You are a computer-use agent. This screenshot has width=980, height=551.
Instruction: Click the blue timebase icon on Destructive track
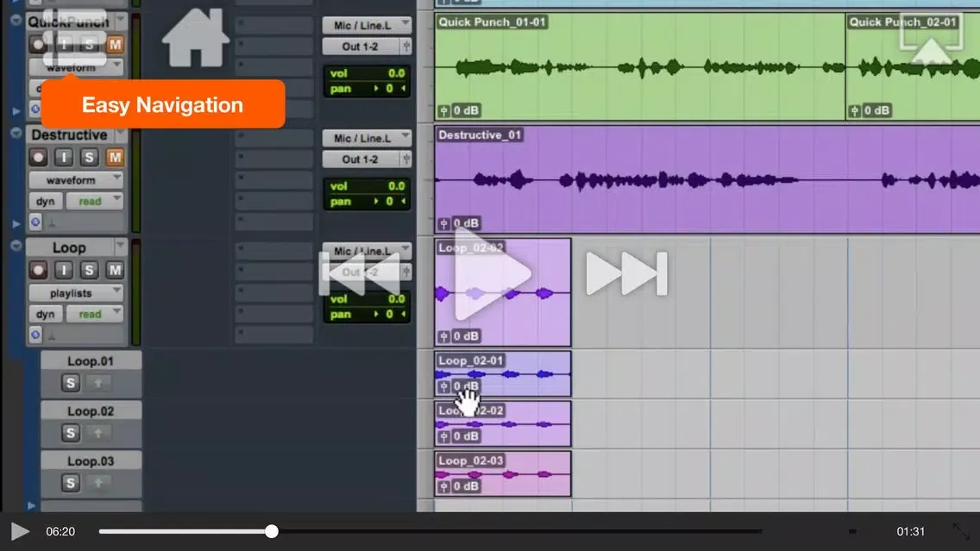pos(35,222)
